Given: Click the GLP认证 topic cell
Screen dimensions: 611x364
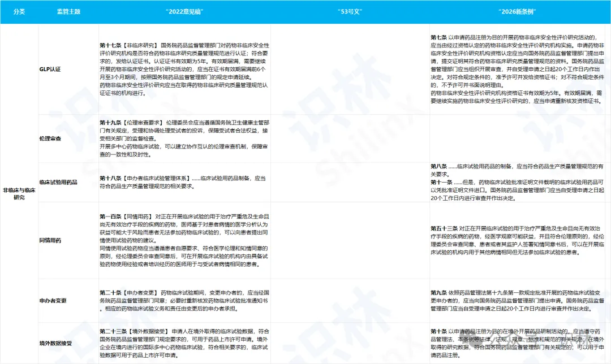Looking at the screenshot, I should point(50,69).
